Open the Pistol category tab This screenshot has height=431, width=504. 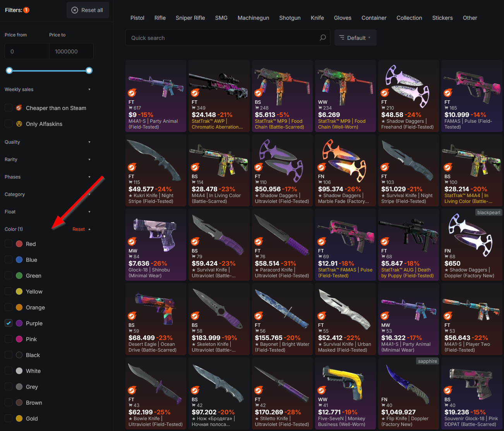pyautogui.click(x=137, y=18)
